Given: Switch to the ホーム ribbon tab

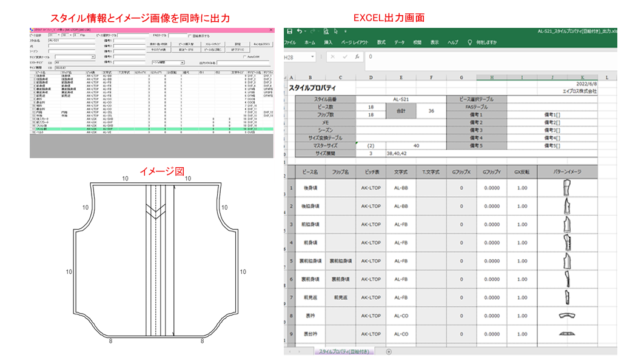Looking at the screenshot, I should tap(310, 42).
